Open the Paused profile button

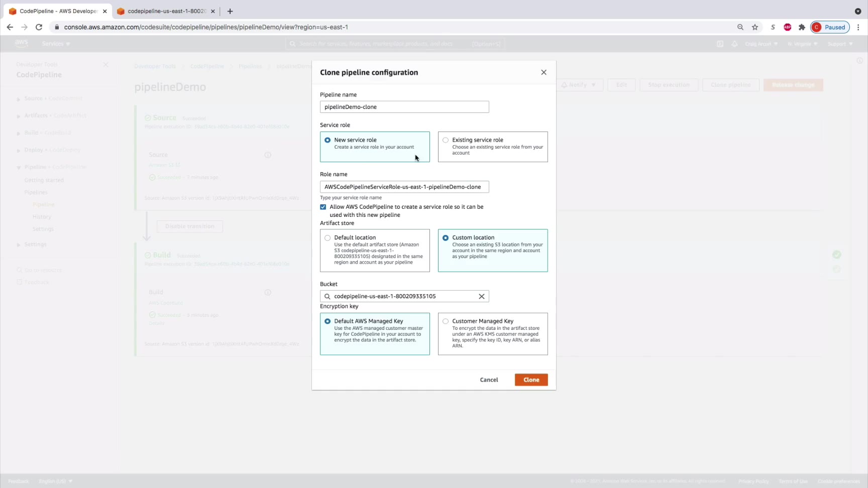(x=830, y=27)
